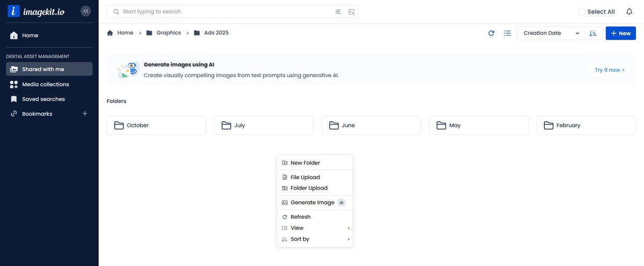Click the search magnifier icon
This screenshot has height=266, width=644.
pyautogui.click(x=116, y=12)
